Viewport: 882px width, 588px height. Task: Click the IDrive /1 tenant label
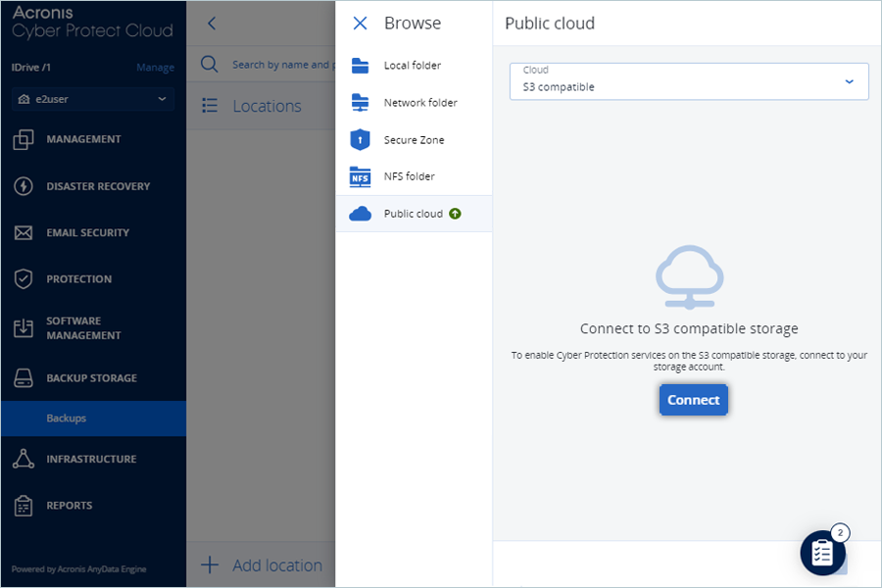pyautogui.click(x=31, y=68)
